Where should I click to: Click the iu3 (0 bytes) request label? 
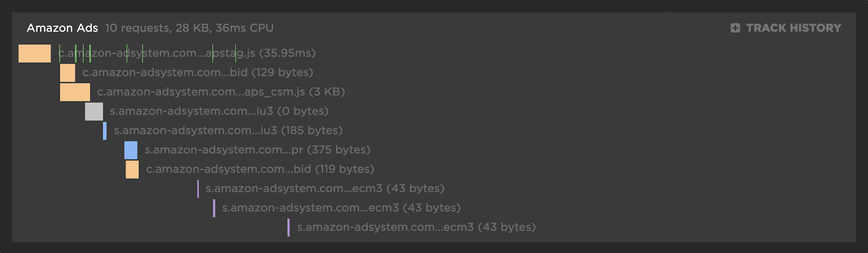click(219, 111)
